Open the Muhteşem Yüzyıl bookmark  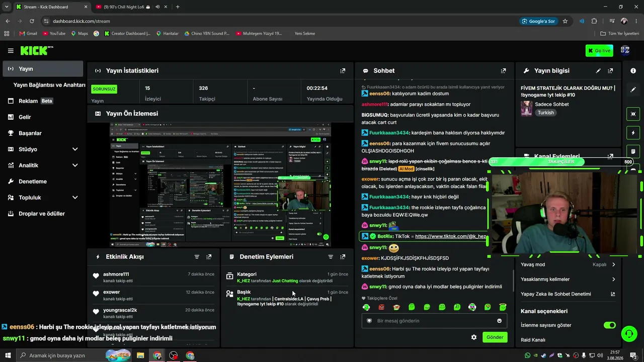(x=259, y=34)
